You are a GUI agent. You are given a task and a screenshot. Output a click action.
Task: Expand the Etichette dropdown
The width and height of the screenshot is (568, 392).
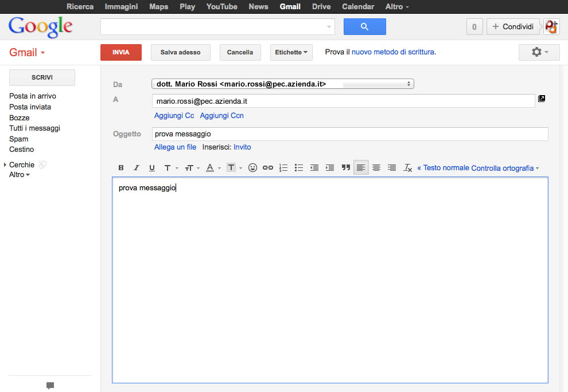291,52
